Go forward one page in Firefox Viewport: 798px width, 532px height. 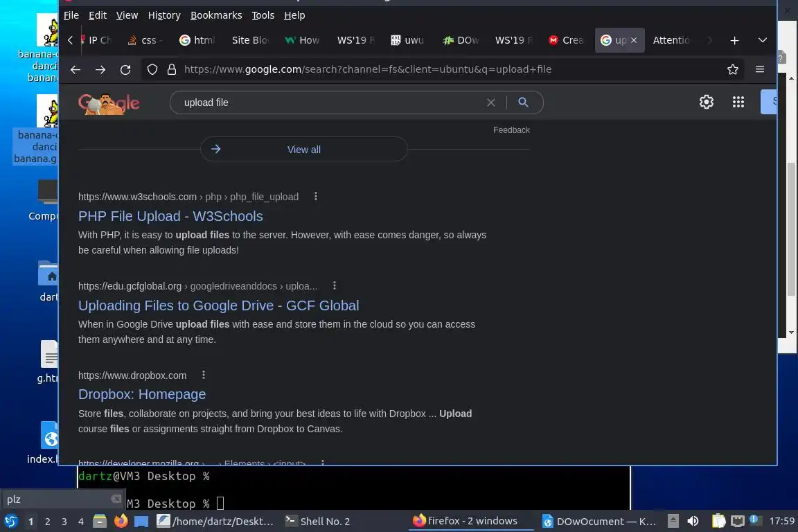(100, 70)
